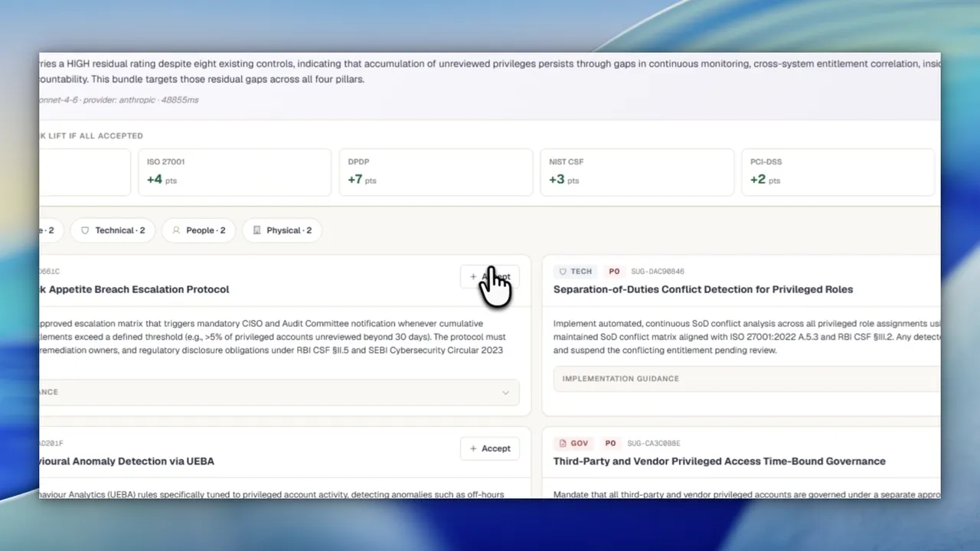This screenshot has height=551, width=980.
Task: Click the P0 badge beside SUG-CA3C0B8E
Action: 610,443
